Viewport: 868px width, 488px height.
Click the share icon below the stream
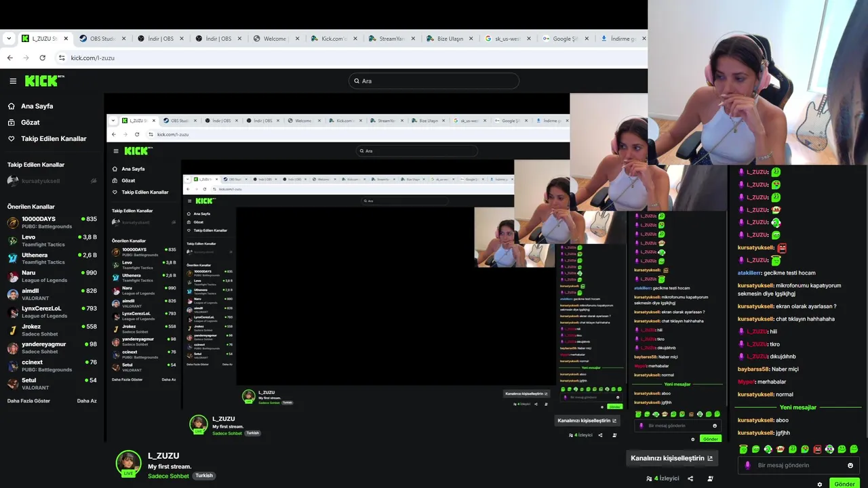click(x=690, y=479)
